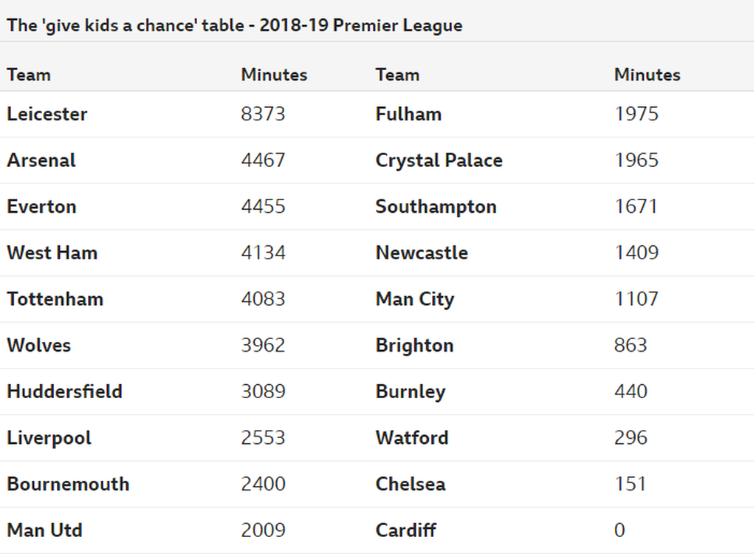Screen dimensions: 756x554
Task: Select the Man City team cell
Action: click(415, 299)
